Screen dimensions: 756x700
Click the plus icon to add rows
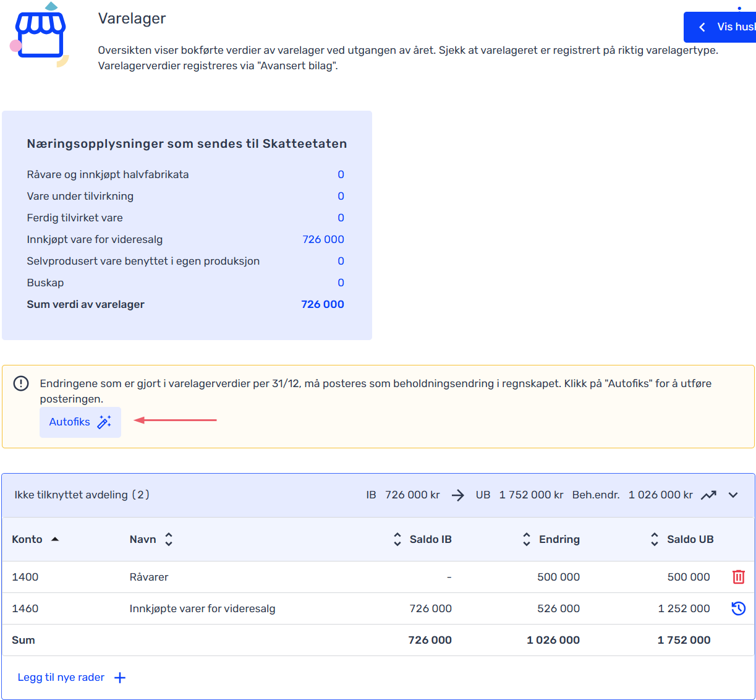point(120,678)
